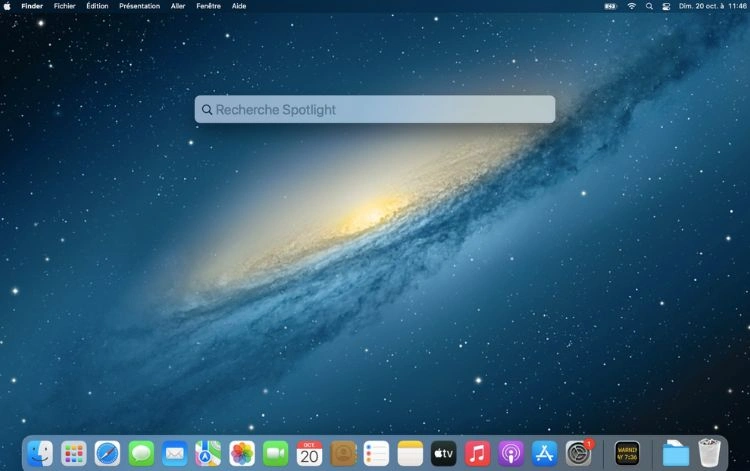This screenshot has width=750, height=471.
Task: Open the Présentation menu
Action: point(139,6)
